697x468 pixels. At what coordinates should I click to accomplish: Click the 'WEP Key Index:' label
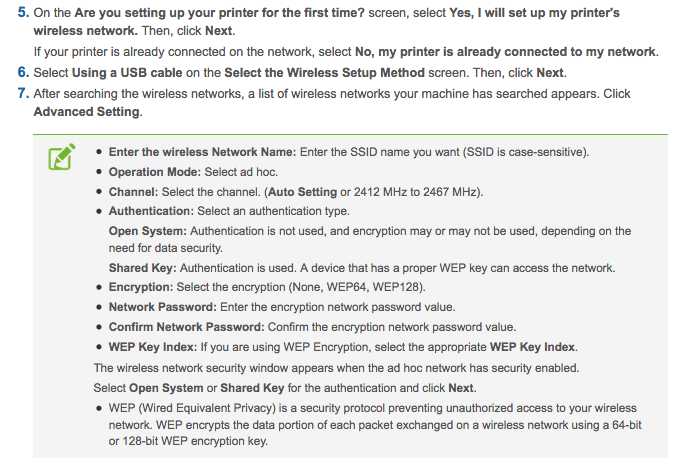coord(153,347)
